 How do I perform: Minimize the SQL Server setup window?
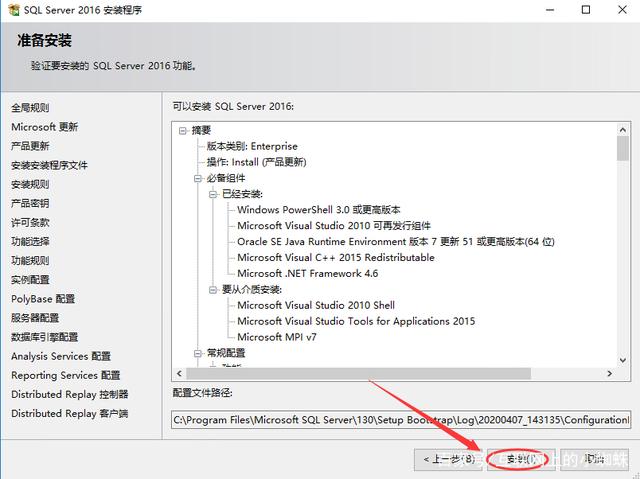550,10
